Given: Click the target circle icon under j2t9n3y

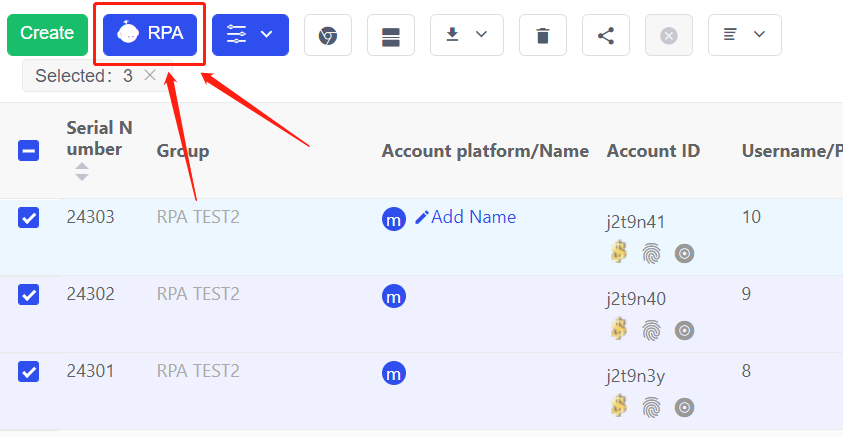Looking at the screenshot, I should coord(684,407).
